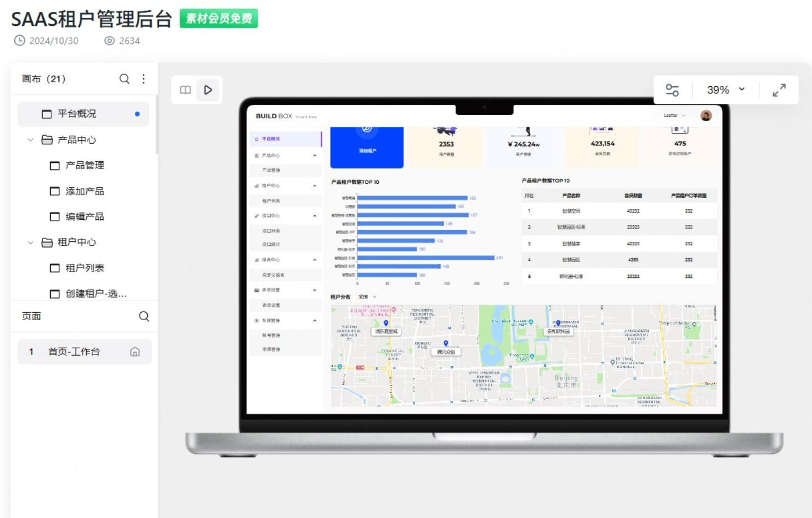Click the laptop dashboard preview image
Image resolution: width=812 pixels, height=518 pixels.
484,265
